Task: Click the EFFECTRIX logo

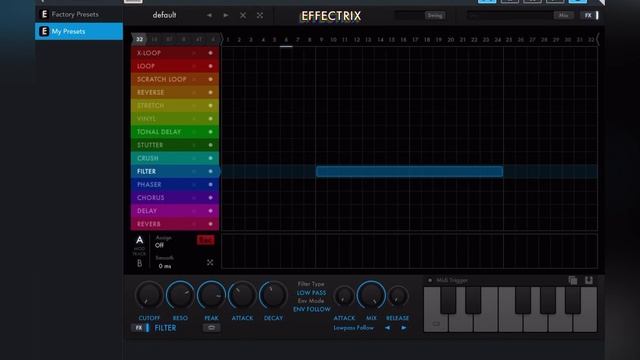Action: 331,16
